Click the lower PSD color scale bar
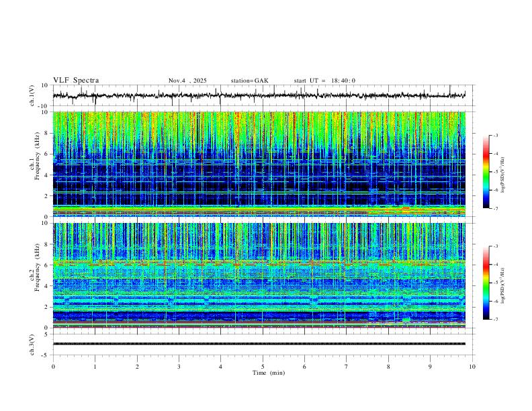This screenshot has height=411, width=532. [486, 283]
